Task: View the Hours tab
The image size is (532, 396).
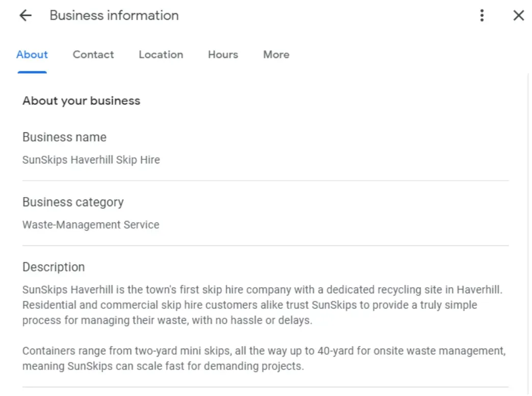Action: point(223,54)
